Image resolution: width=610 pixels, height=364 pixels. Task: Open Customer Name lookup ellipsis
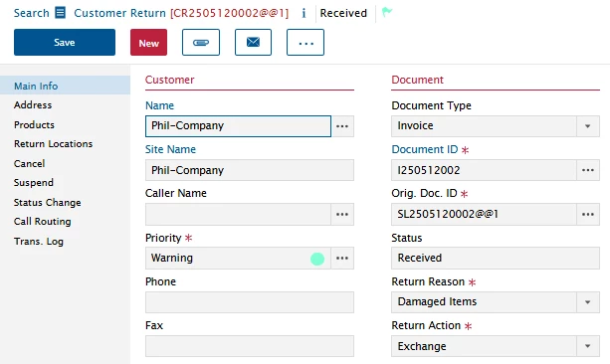click(342, 126)
